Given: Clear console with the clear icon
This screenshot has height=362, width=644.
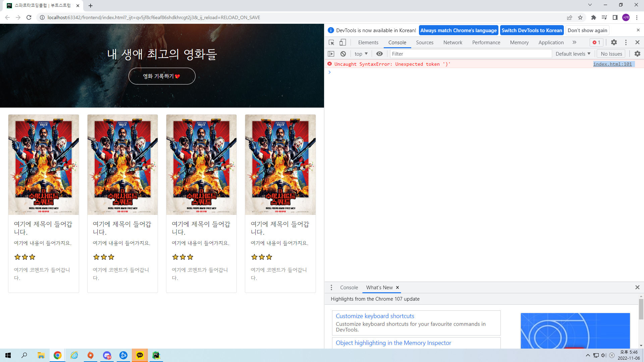Looking at the screenshot, I should point(343,54).
